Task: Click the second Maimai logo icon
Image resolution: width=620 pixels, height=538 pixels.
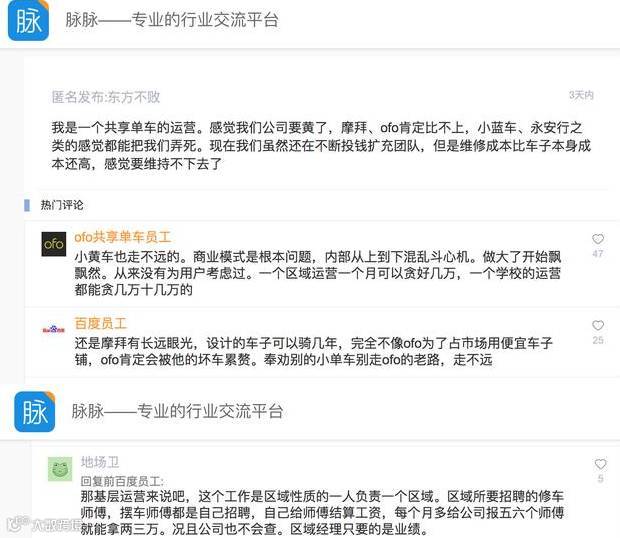Action: click(x=34, y=412)
